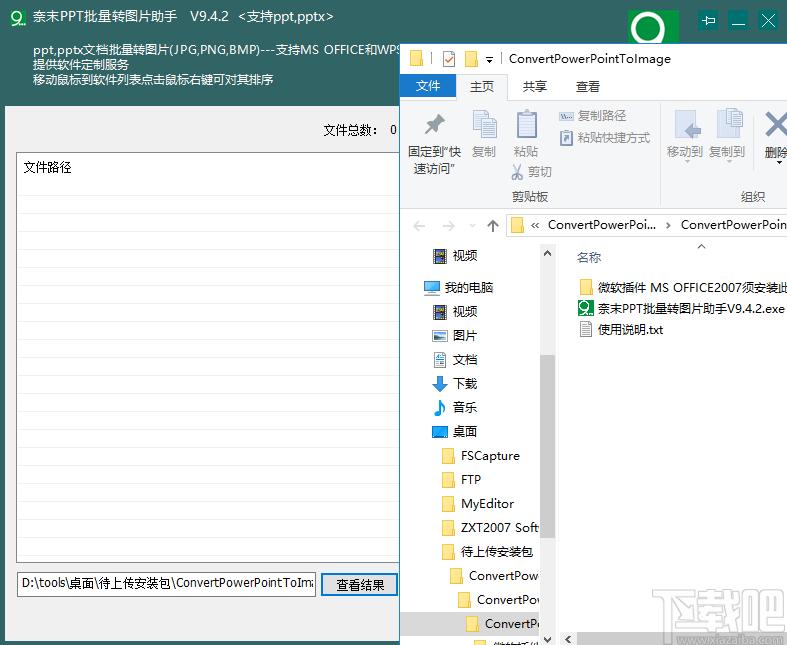Click the up-one-level arrow
This screenshot has width=787, height=645.
[x=493, y=226]
